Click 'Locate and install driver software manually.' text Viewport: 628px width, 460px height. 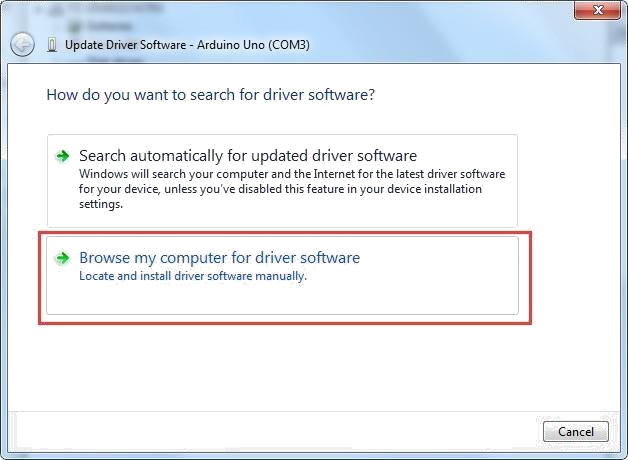point(193,276)
